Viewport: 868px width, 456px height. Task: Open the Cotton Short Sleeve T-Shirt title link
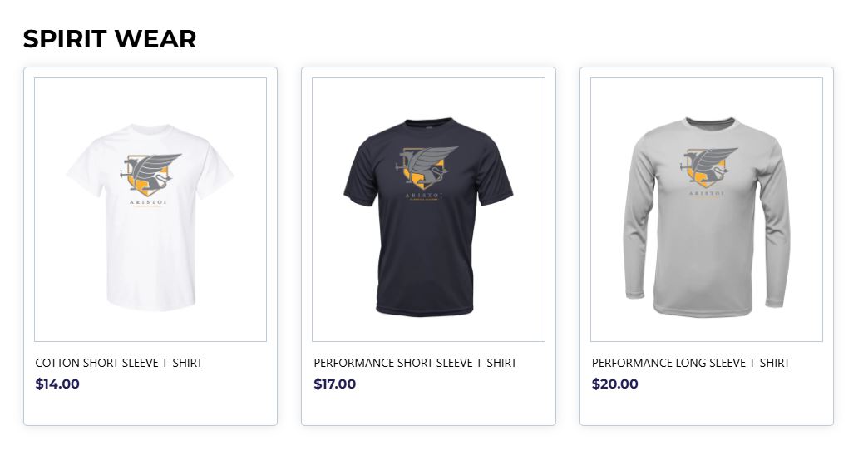pos(119,363)
